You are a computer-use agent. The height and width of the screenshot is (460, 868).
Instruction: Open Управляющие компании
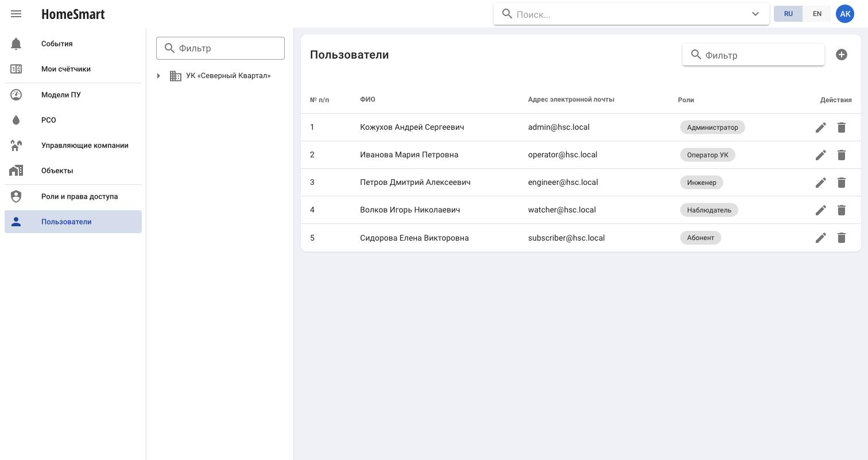(73, 145)
